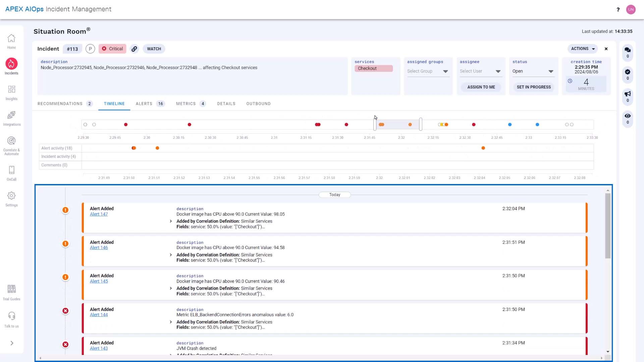
Task: Open the status Open dropdown
Action: [533, 71]
